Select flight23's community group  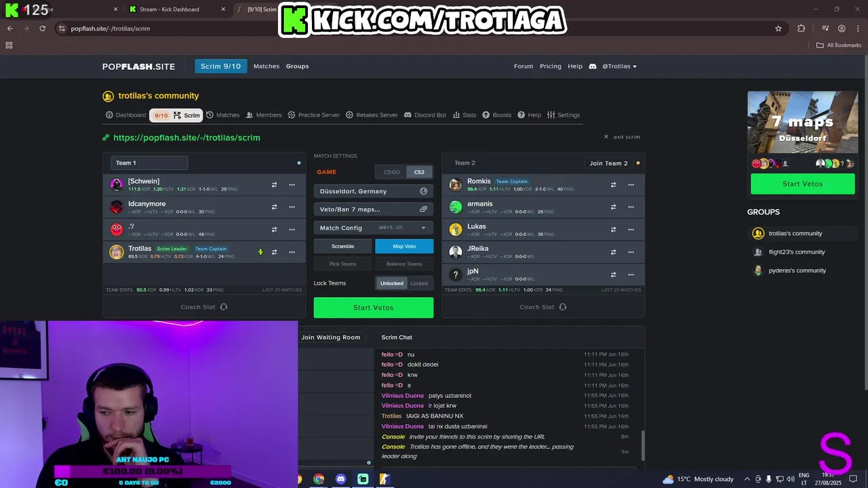click(797, 252)
